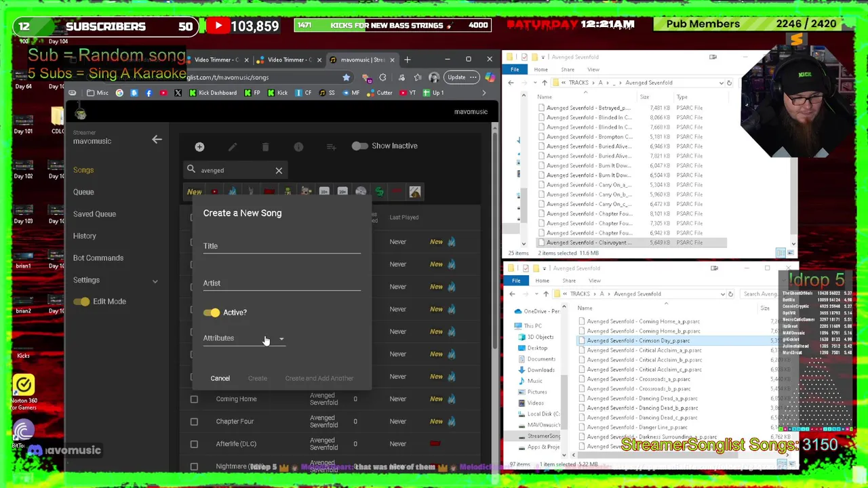Viewport: 868px width, 488px height.
Task: Clear the 'avenged' search with the X icon
Action: [x=279, y=170]
